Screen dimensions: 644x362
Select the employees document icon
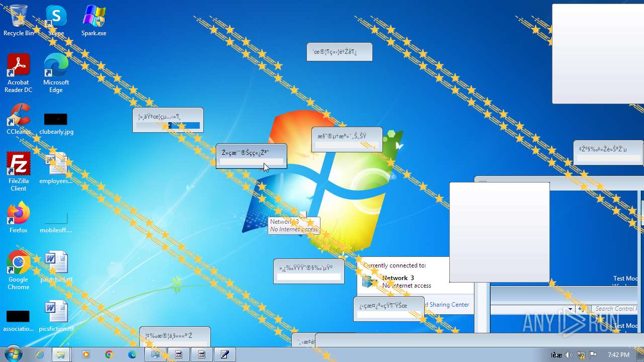coord(56,168)
